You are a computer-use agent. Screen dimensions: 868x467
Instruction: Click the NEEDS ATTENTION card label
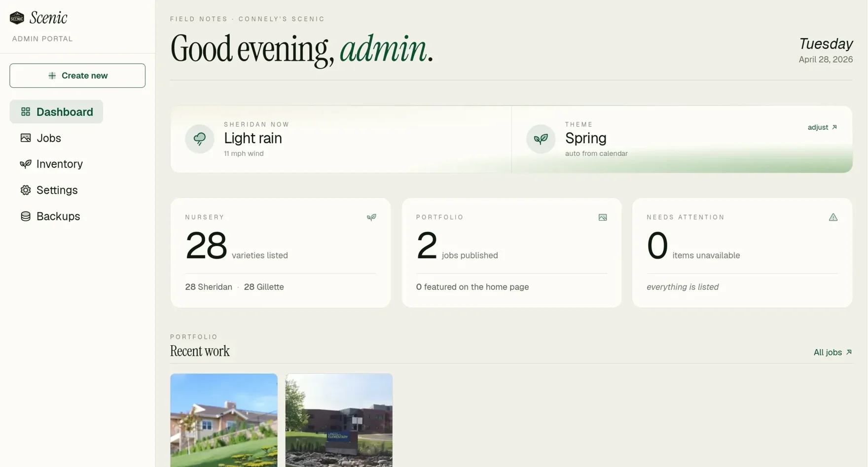(686, 217)
